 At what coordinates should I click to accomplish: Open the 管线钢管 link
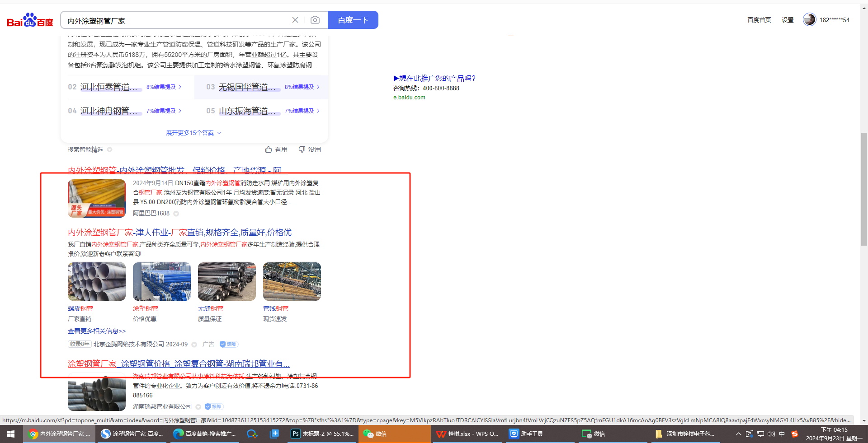[276, 308]
